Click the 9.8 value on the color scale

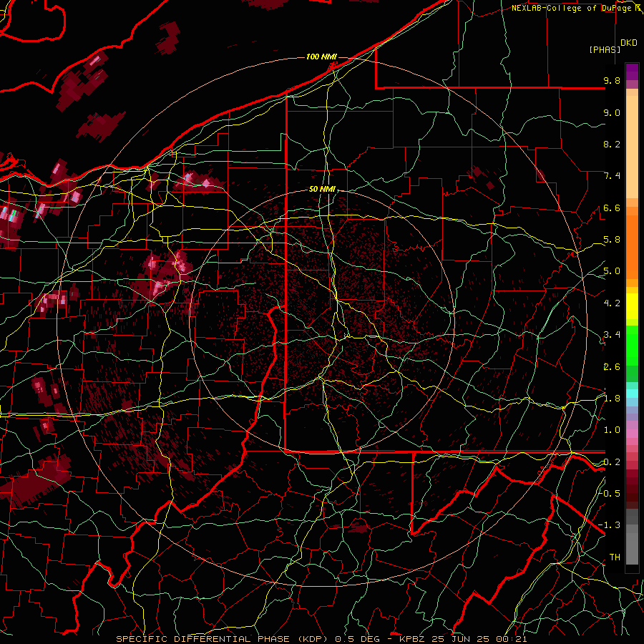[612, 80]
